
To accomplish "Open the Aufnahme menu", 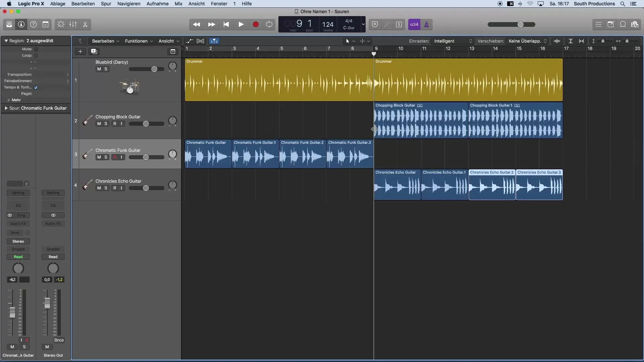I will point(157,4).
